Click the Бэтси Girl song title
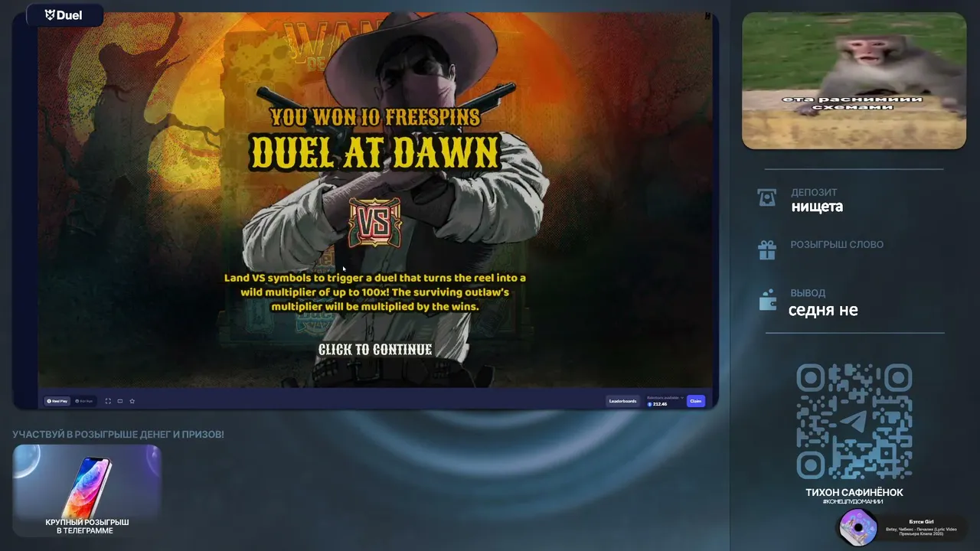 point(921,522)
